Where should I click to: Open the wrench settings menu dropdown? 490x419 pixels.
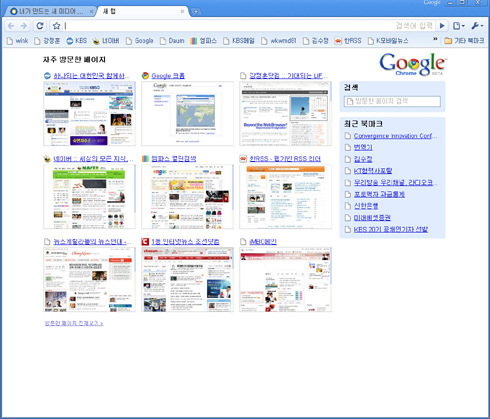477,26
